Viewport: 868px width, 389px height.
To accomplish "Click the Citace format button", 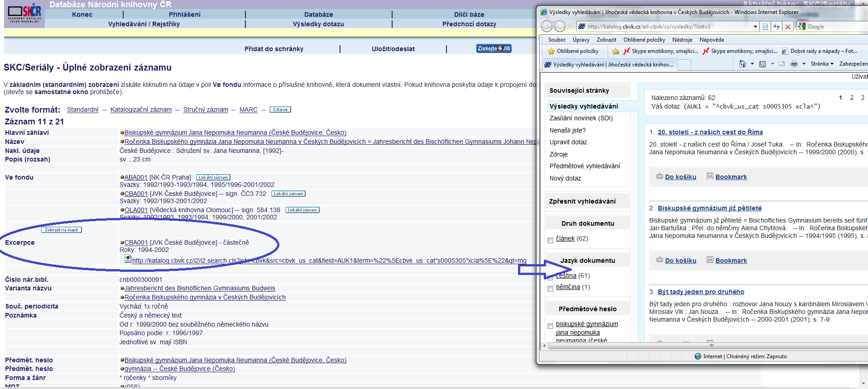I will point(280,109).
